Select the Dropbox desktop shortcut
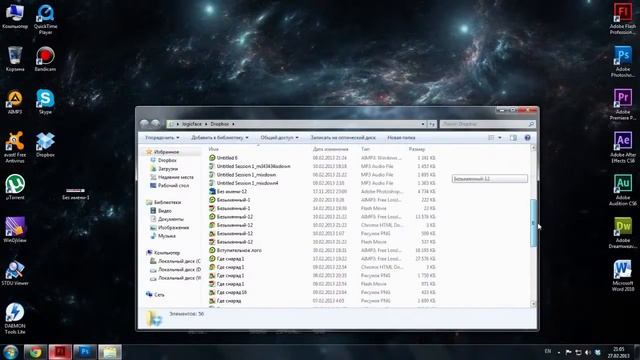The image size is (640, 360). tap(45, 145)
